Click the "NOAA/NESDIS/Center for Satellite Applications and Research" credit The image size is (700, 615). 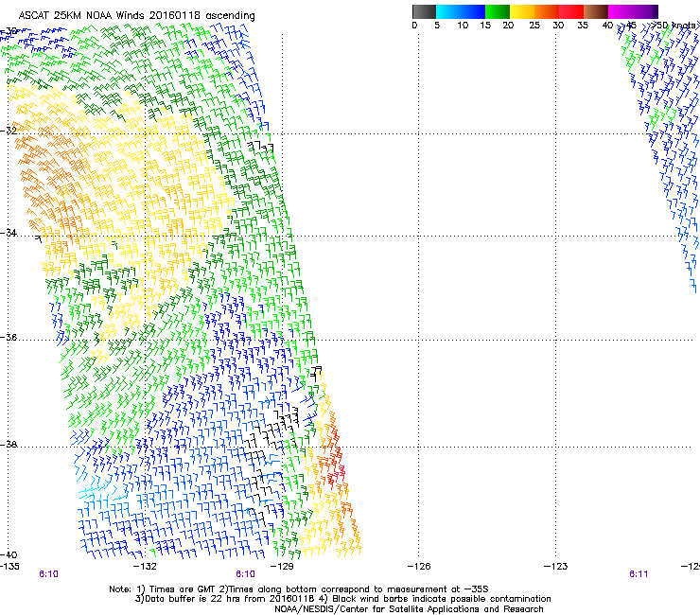(409, 609)
